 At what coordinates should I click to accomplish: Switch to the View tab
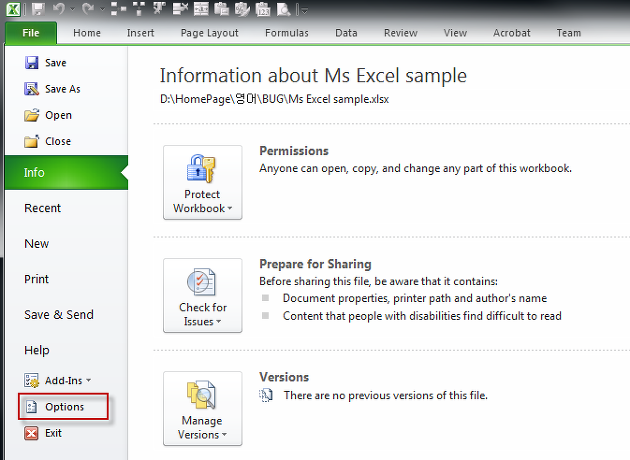(x=455, y=33)
